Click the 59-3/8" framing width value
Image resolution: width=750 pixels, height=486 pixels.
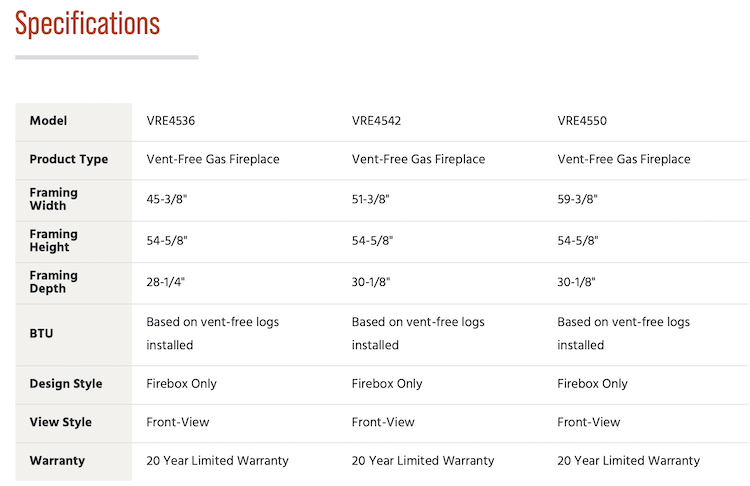(577, 199)
